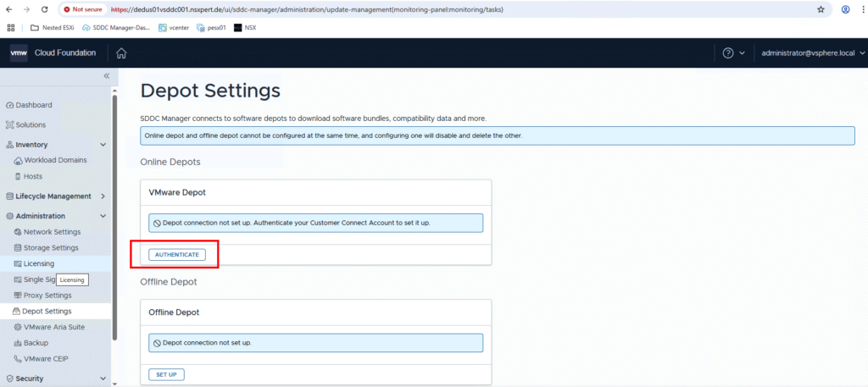Collapse the sidebar with double chevron icon
Viewport: 868px width, 387px height.
coord(107,76)
